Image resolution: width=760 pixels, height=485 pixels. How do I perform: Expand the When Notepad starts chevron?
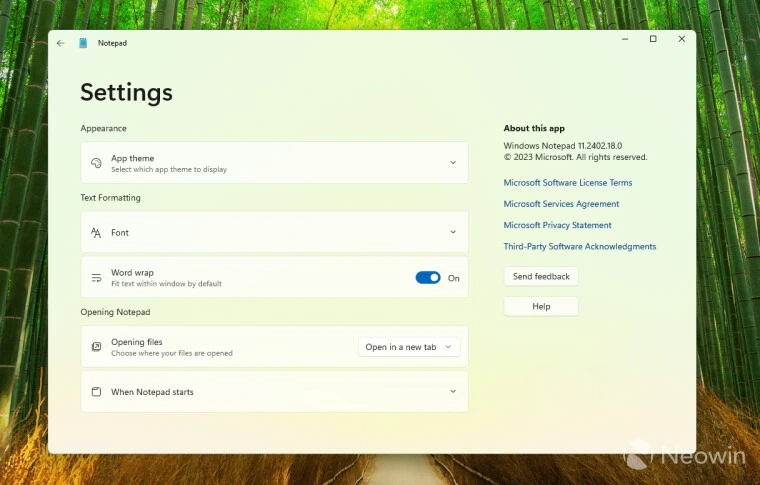[452, 392]
